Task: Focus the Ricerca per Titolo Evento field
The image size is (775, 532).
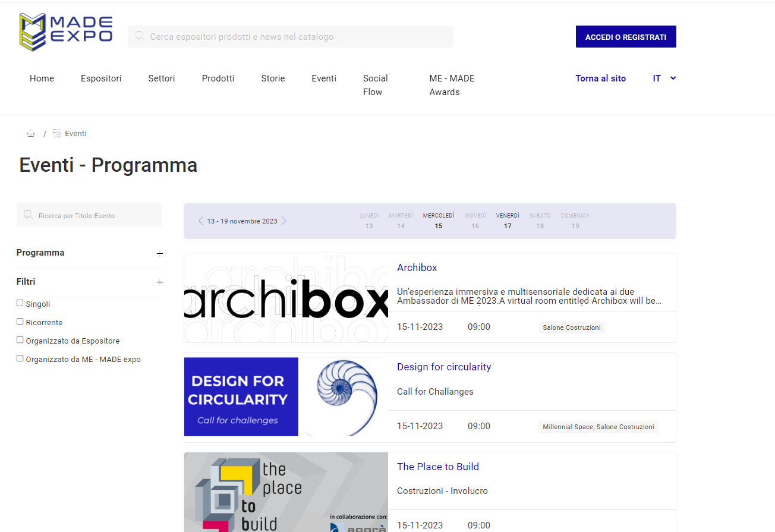Action: coord(89,215)
